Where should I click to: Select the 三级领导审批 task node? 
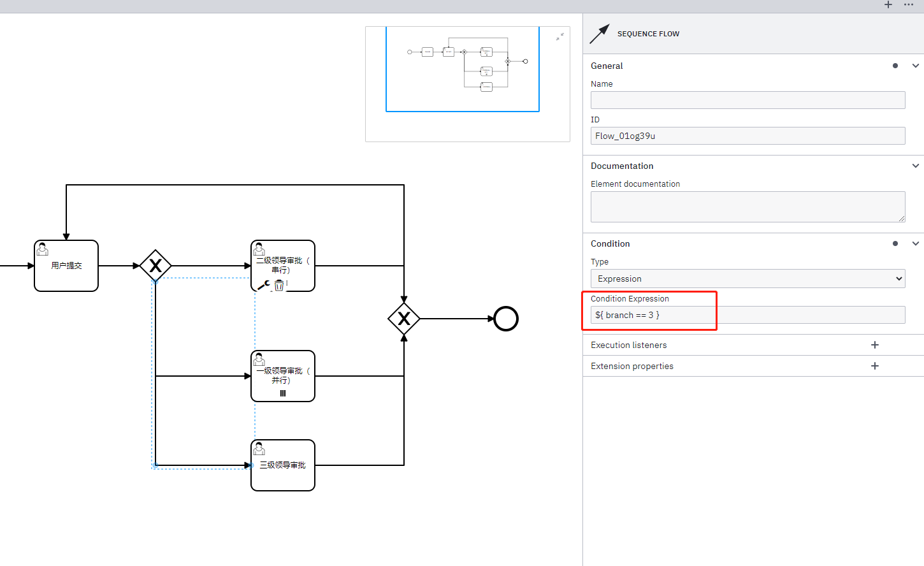point(283,465)
